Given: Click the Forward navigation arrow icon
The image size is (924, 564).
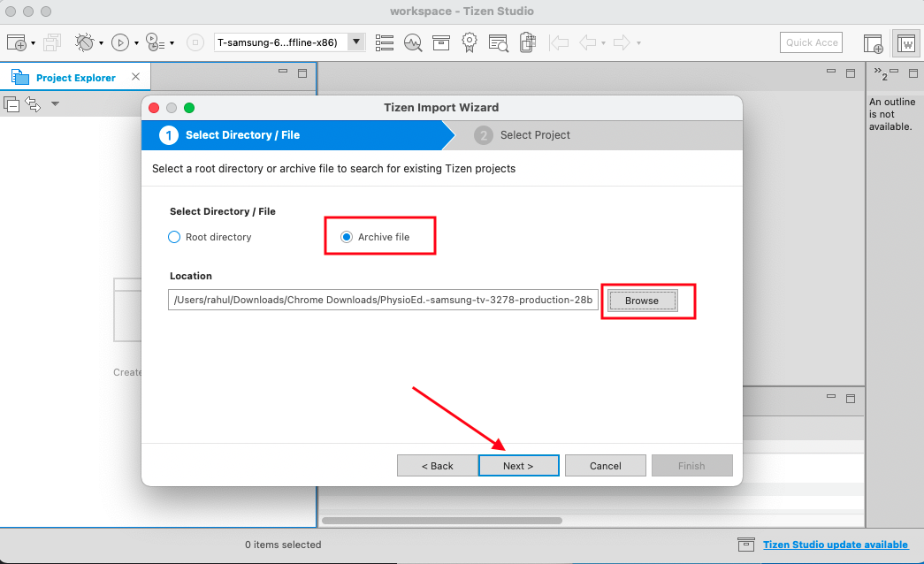Looking at the screenshot, I should point(622,42).
